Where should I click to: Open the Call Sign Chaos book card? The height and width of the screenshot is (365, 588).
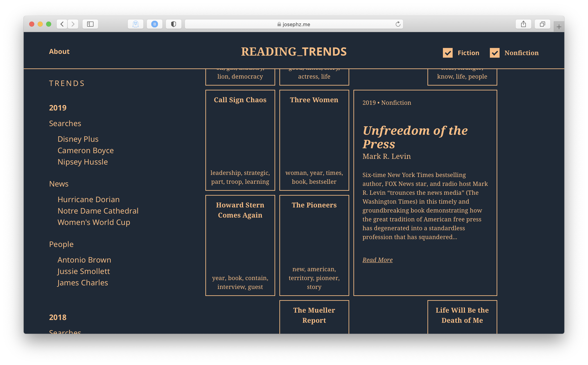pyautogui.click(x=240, y=140)
